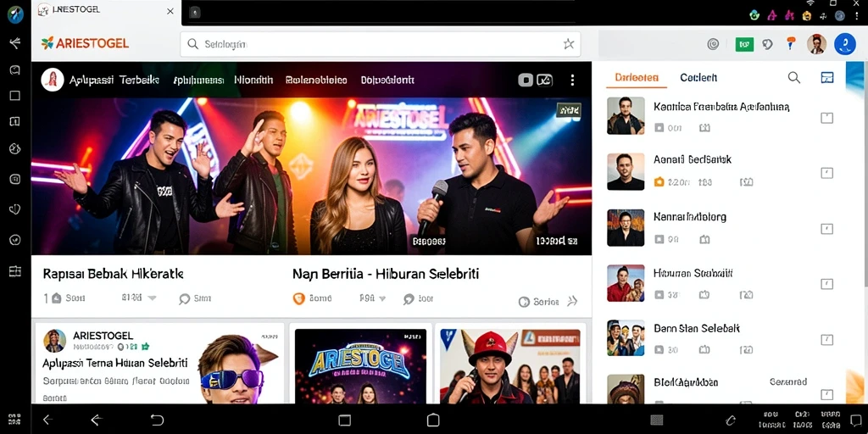Click the user avatar photo in header toolbar
The width and height of the screenshot is (868, 434).
(x=816, y=44)
